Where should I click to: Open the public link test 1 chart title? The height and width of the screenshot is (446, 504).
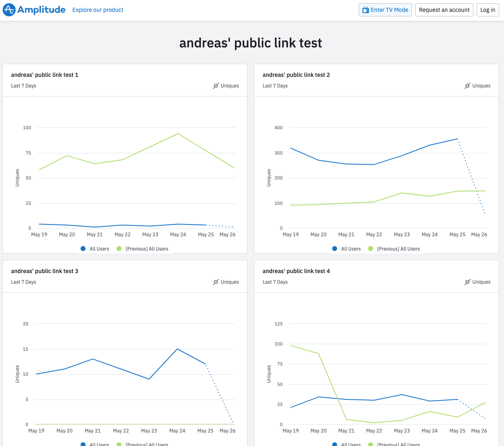(x=45, y=75)
